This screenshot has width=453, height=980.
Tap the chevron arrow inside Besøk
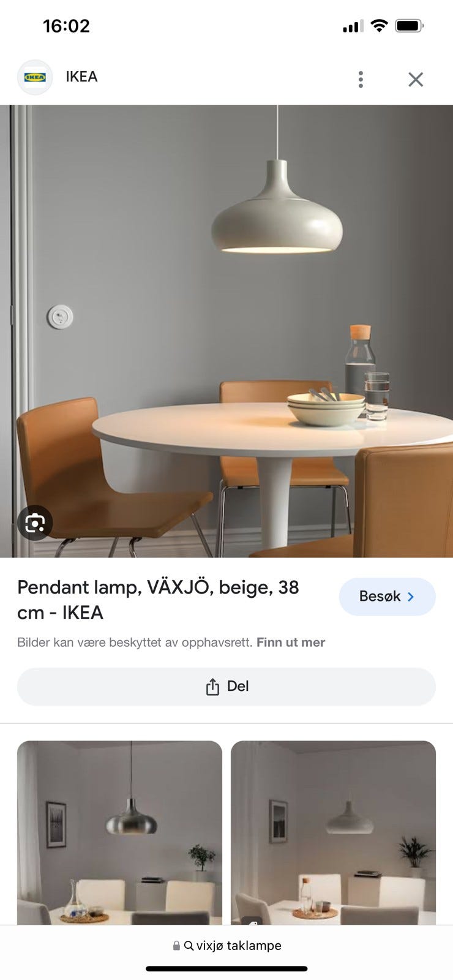tap(411, 597)
